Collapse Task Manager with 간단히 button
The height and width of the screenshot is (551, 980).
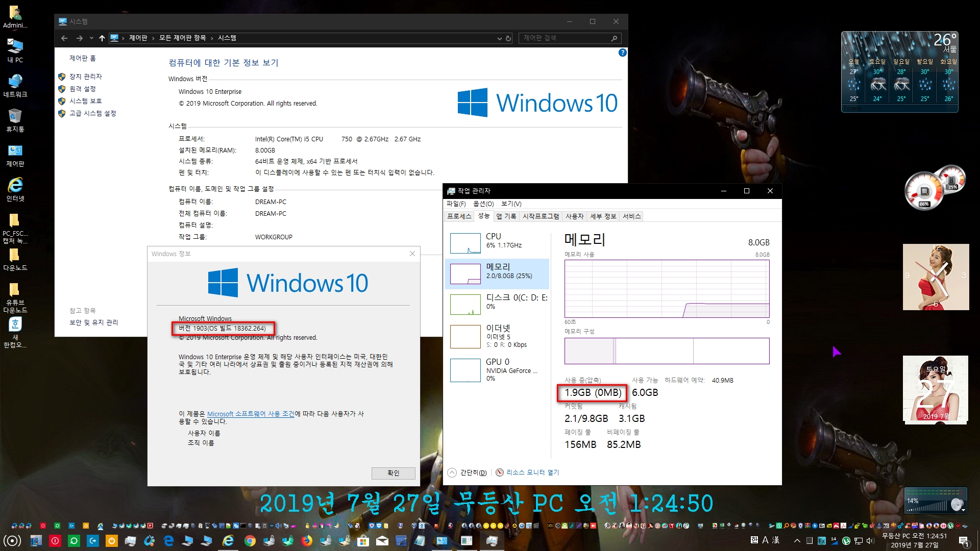[x=468, y=472]
